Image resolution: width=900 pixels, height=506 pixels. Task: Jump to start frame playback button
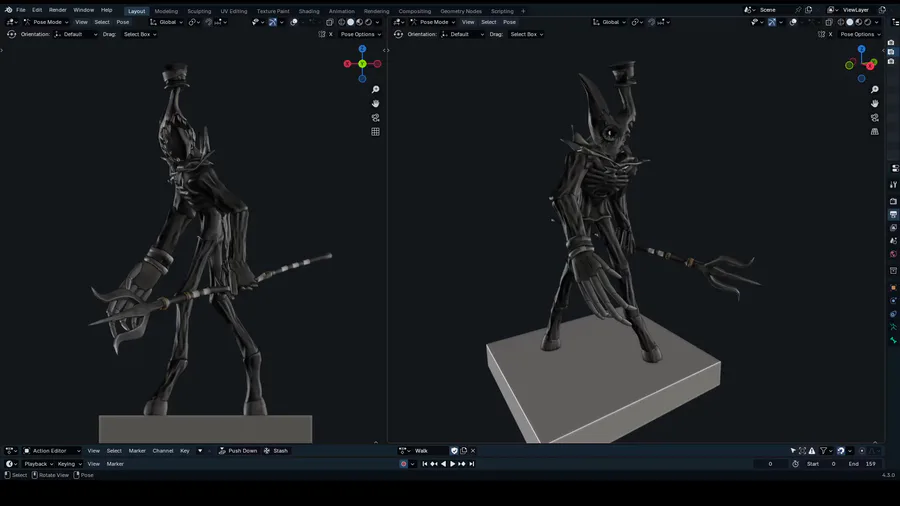(425, 464)
